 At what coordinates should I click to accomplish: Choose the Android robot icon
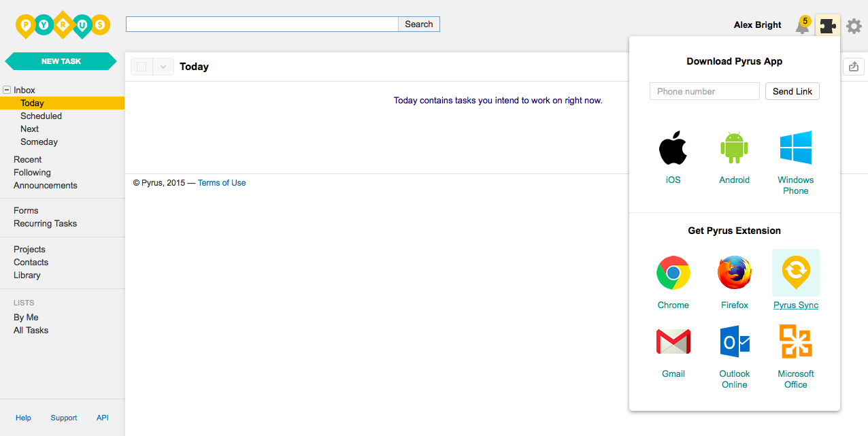coord(735,148)
